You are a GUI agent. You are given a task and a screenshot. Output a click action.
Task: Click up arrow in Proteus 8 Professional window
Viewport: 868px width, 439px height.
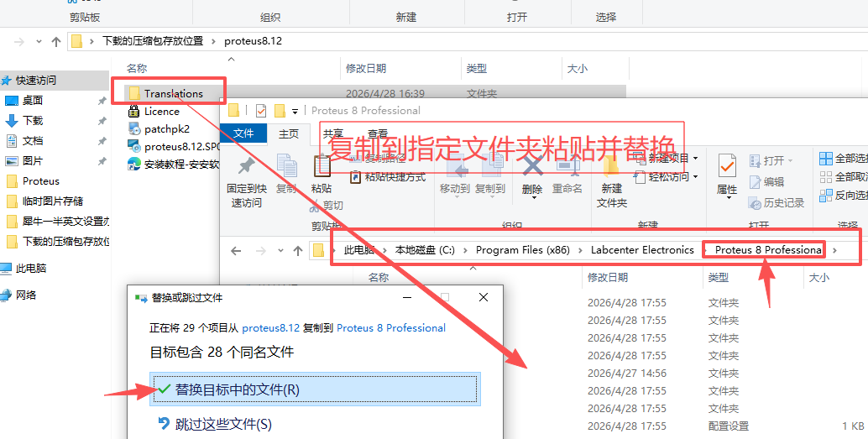298,251
